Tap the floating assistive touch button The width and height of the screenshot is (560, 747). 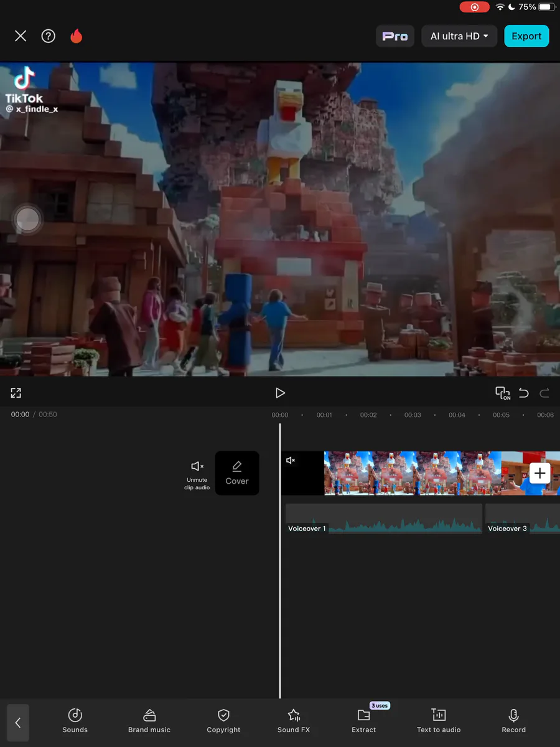coord(27,219)
